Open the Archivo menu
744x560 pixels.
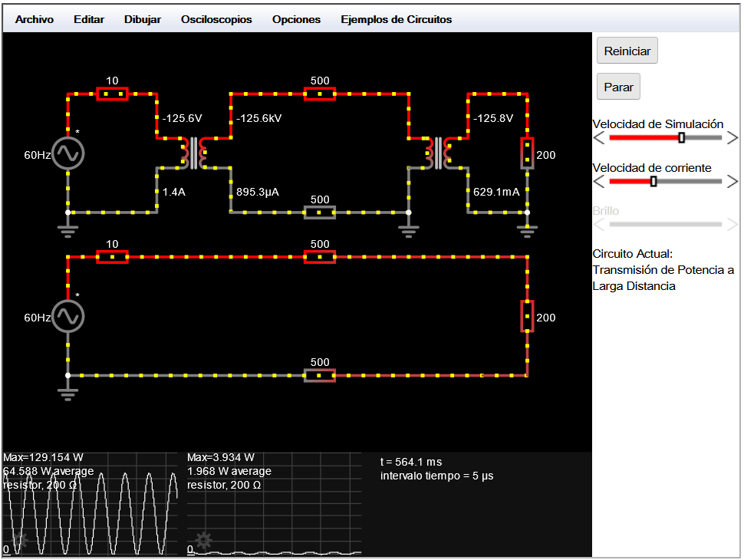coord(35,19)
